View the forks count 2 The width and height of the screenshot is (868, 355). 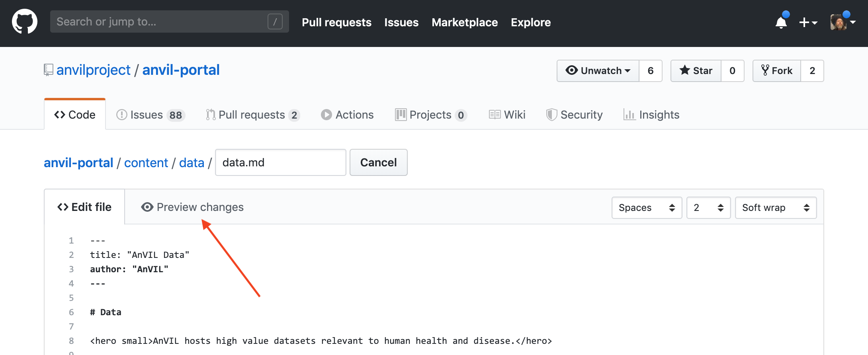[812, 71]
